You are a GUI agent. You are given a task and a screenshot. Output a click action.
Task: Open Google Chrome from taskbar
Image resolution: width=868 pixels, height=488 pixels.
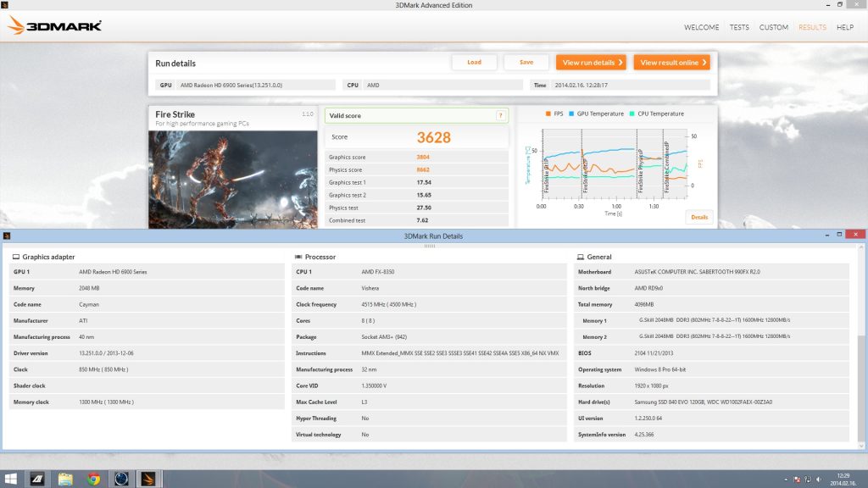[x=93, y=479]
